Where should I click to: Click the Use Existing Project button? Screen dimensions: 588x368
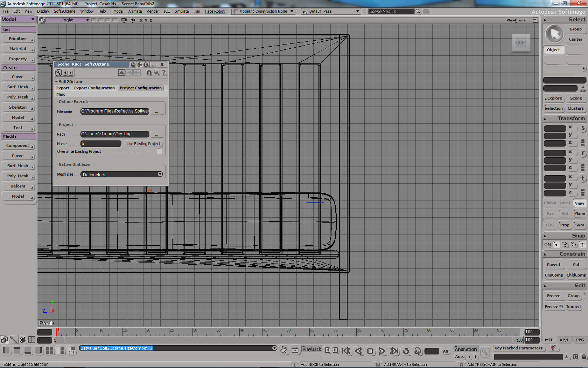click(x=143, y=144)
